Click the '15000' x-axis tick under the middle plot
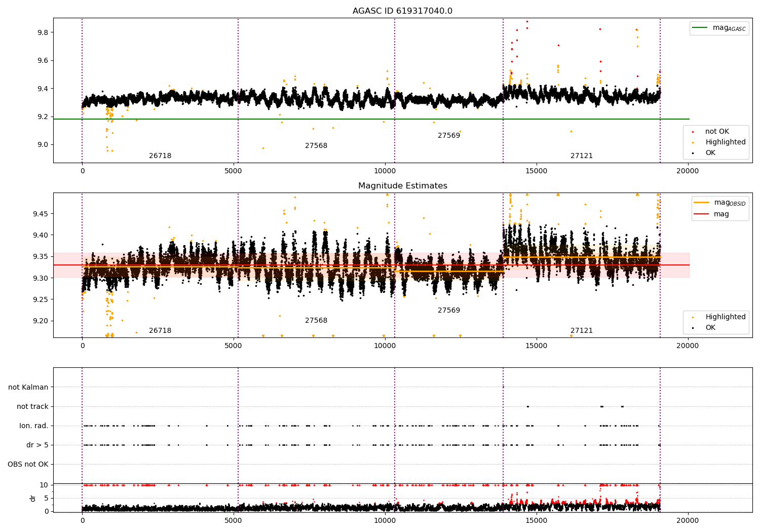The image size is (760, 532). click(x=536, y=346)
